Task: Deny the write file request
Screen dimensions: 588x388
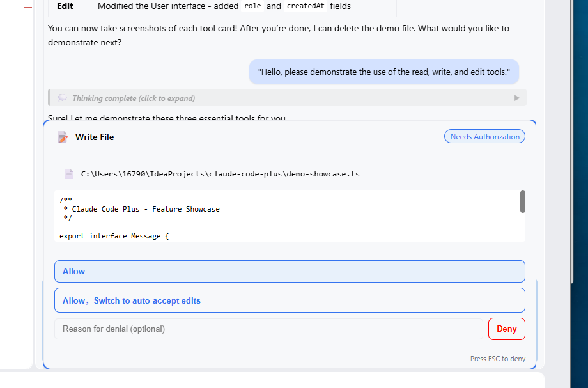Action: [507, 329]
